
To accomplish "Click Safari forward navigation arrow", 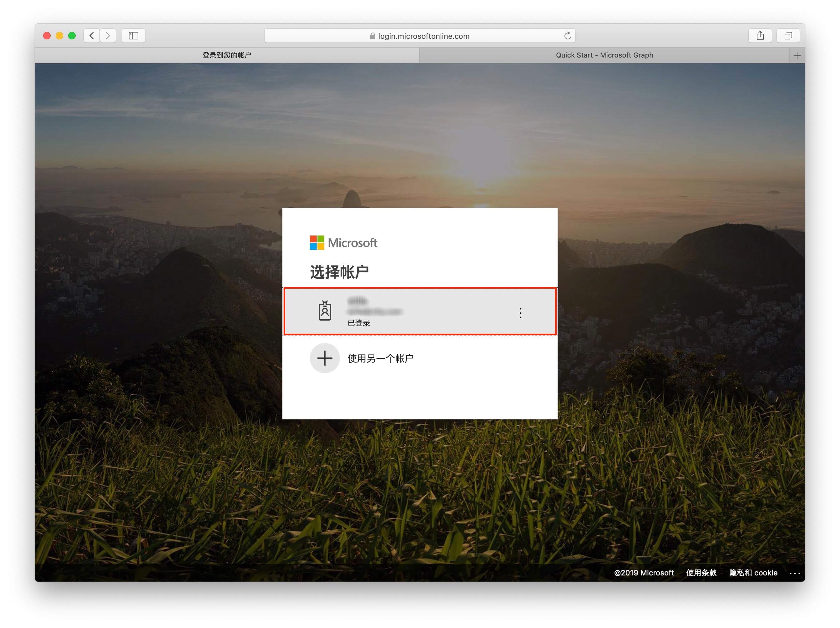I will [x=108, y=36].
